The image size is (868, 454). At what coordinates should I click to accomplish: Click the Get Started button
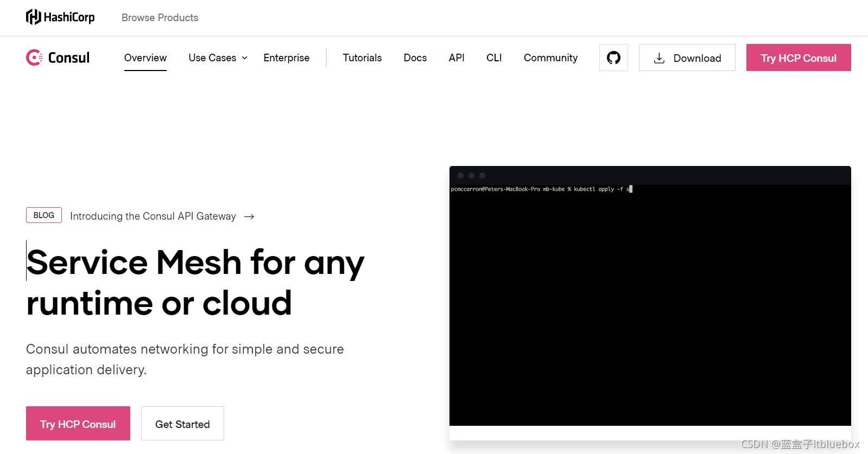(x=182, y=424)
